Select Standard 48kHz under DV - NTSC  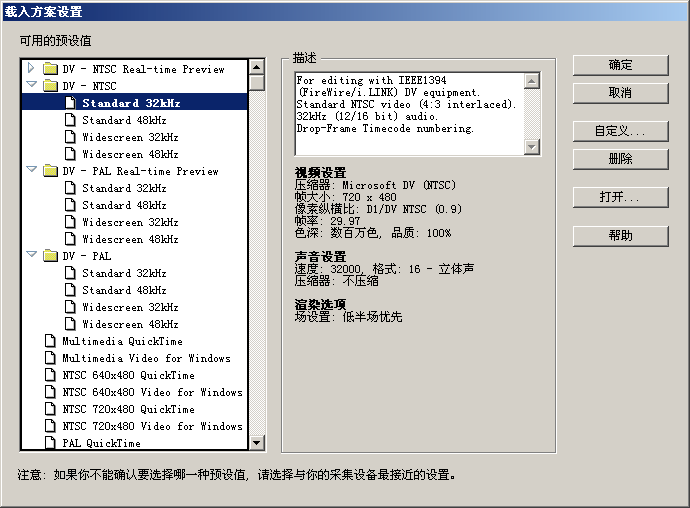(x=125, y=120)
